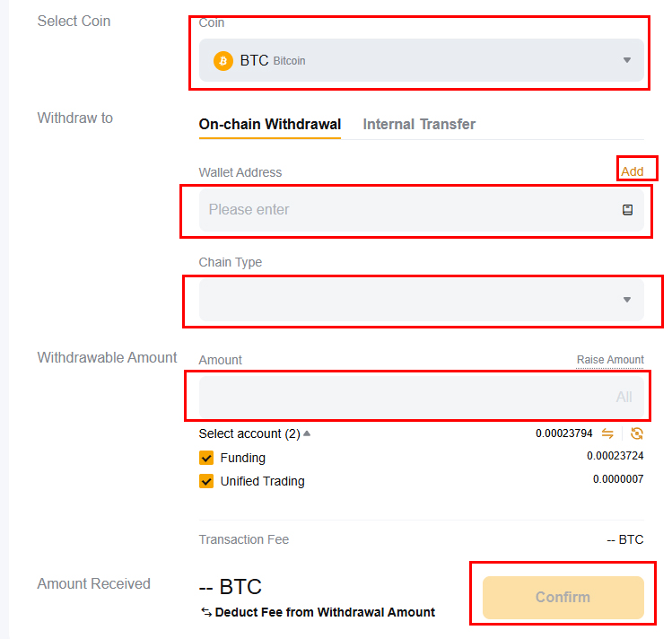
Task: Click the Bitcoin logo icon
Action: (x=223, y=61)
